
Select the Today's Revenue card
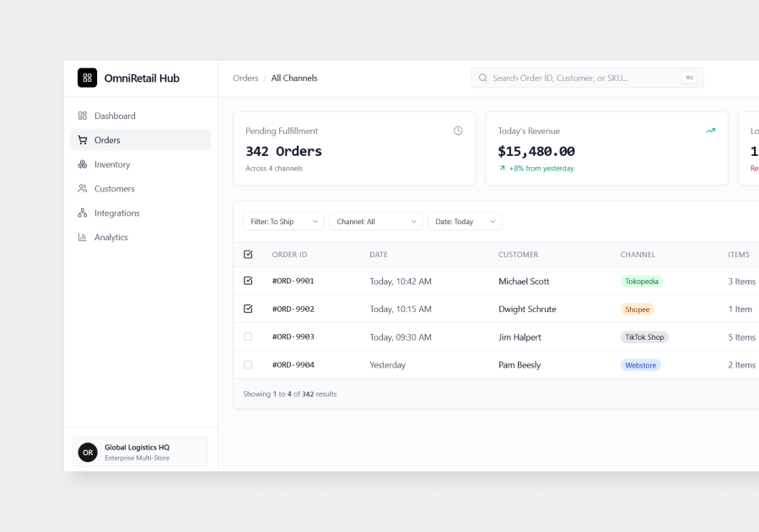click(x=606, y=148)
